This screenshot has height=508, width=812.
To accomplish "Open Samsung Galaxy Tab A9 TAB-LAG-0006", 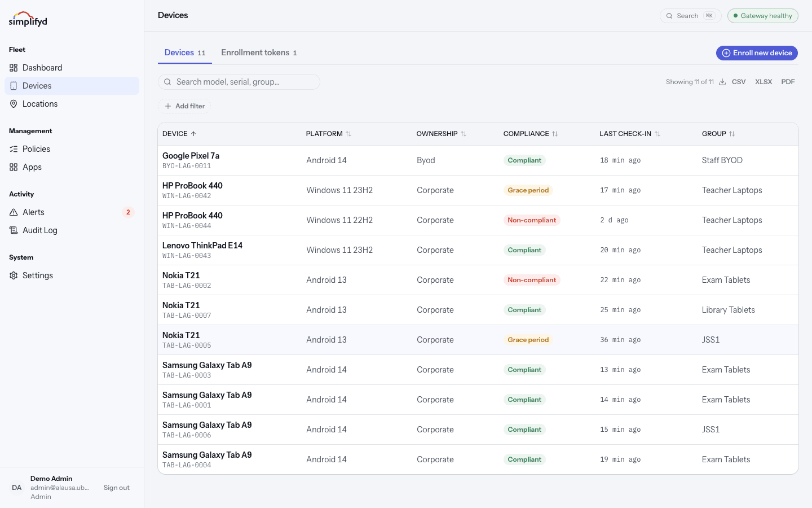I will (x=478, y=430).
